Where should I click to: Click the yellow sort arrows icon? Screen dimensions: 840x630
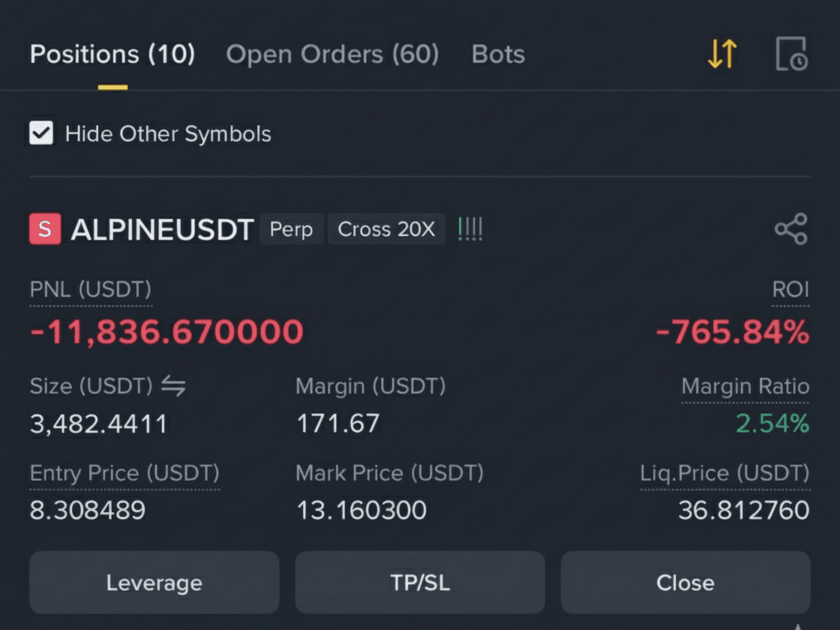(722, 53)
